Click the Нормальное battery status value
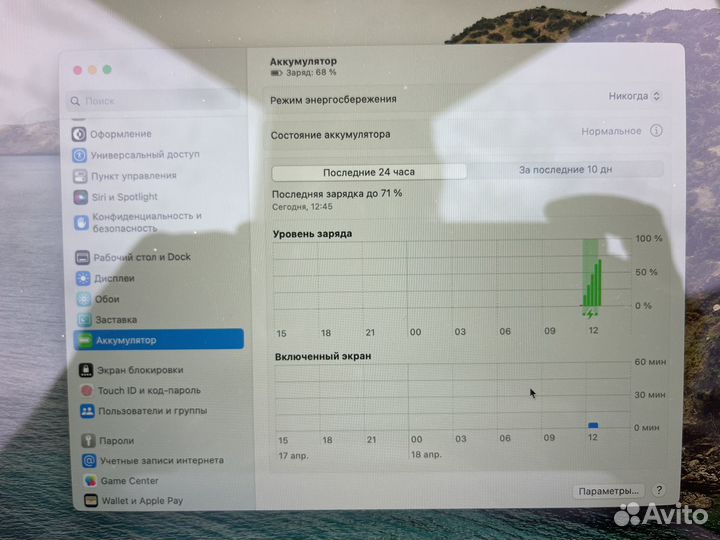Image resolution: width=720 pixels, height=540 pixels. coord(611,131)
